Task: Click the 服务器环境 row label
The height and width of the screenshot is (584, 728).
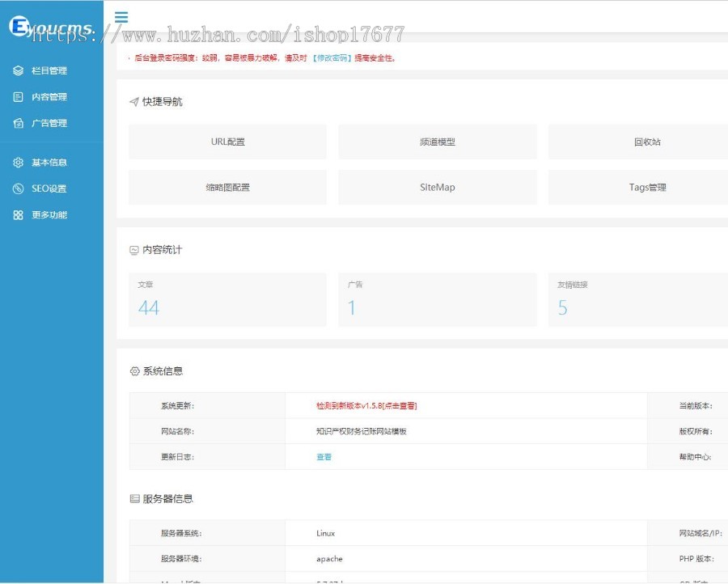Action: (x=181, y=559)
